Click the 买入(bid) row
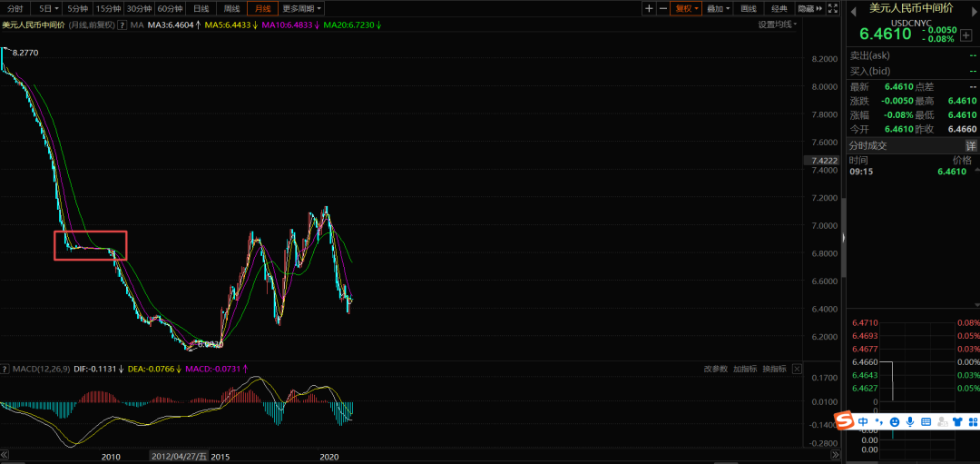The image size is (980, 464). 912,72
